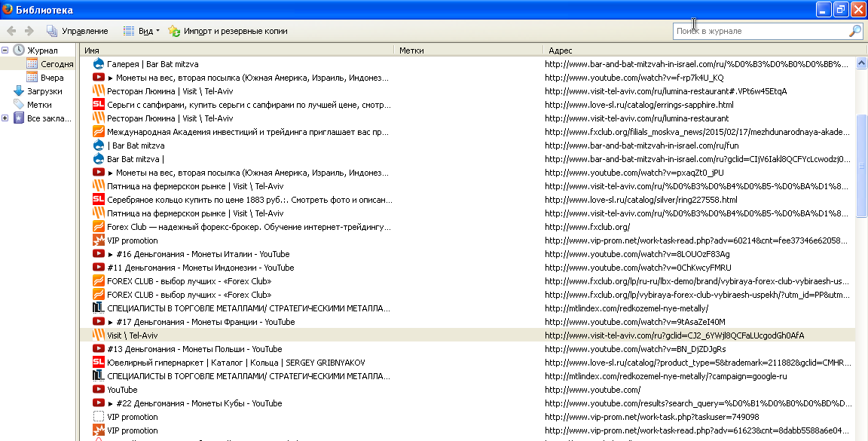The image size is (868, 441).
Task: Click SL icon of Серебряное кольцо row
Action: (99, 200)
